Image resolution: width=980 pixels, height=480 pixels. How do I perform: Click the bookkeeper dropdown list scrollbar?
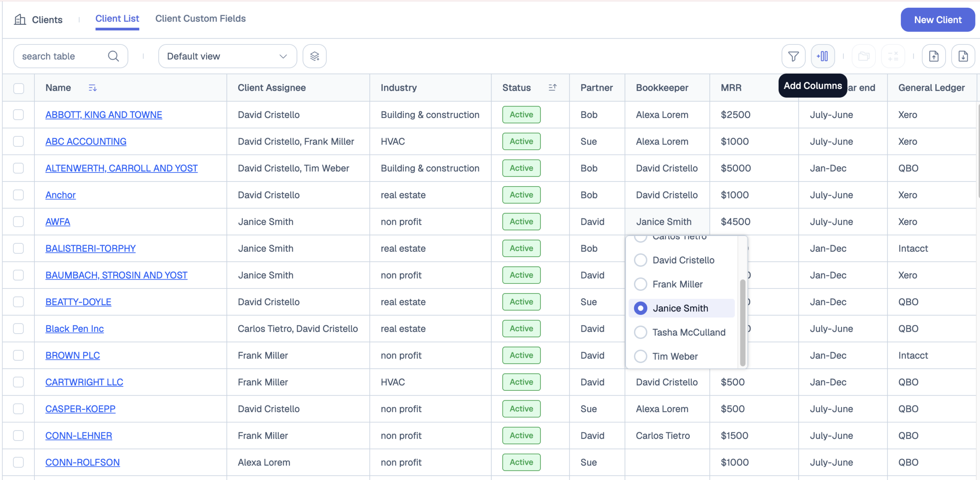tap(743, 323)
